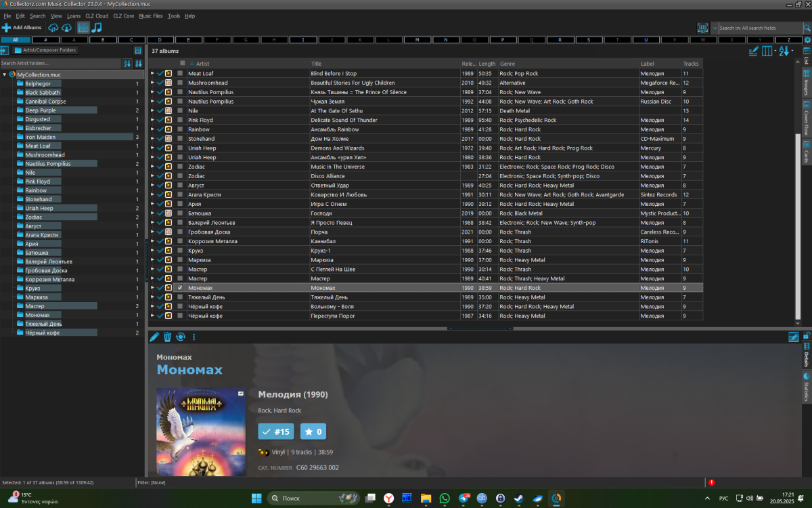Expand the Meat Loaf album row
The image size is (812, 508).
[x=153, y=73]
